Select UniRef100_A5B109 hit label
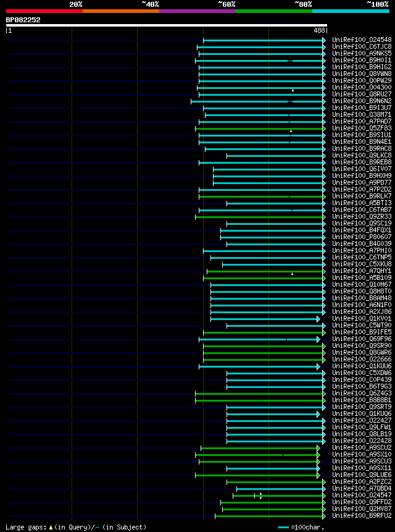 pos(362,278)
